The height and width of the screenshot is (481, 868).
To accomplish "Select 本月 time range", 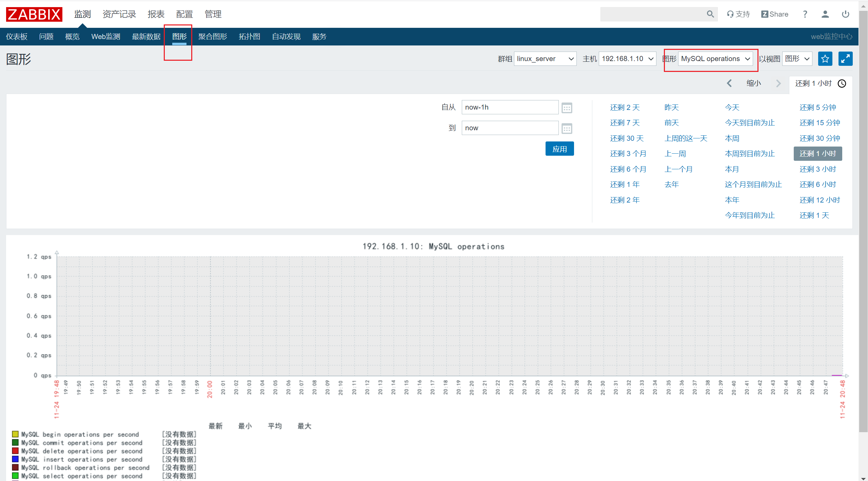I will (732, 169).
